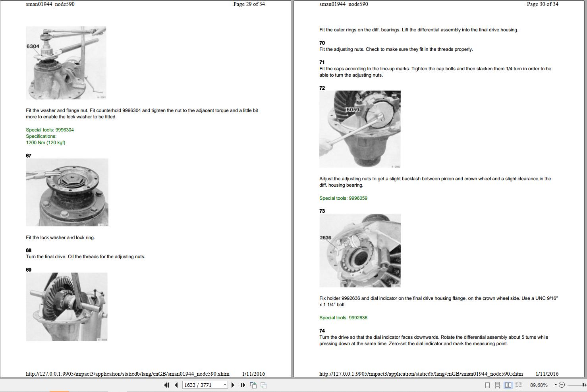This screenshot has width=587, height=392.
Task: Select two-page facing view
Action: tap(508, 385)
